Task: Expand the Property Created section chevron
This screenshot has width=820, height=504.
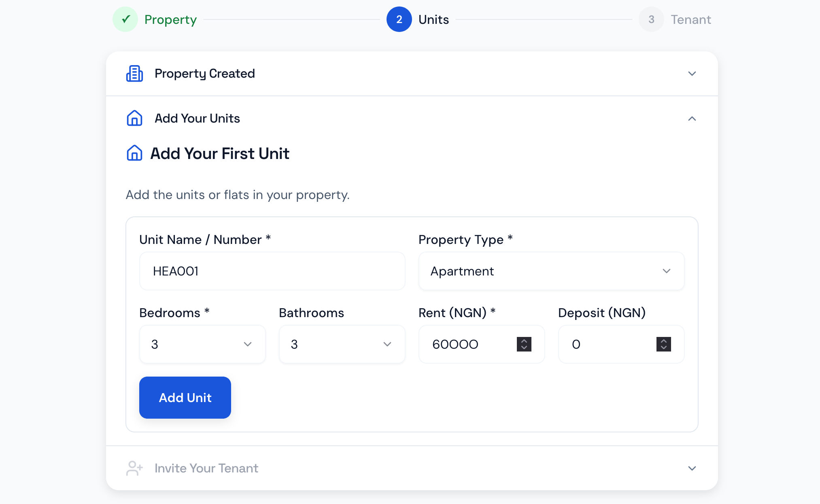Action: 692,74
